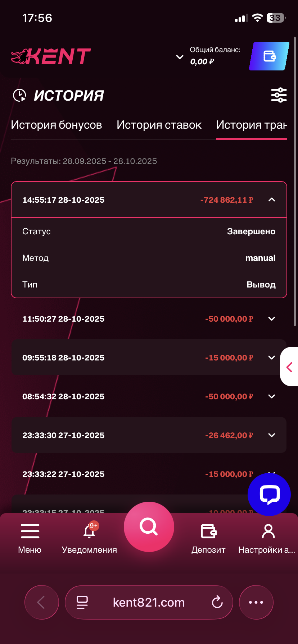
Task: Tap the central search button
Action: tap(149, 527)
